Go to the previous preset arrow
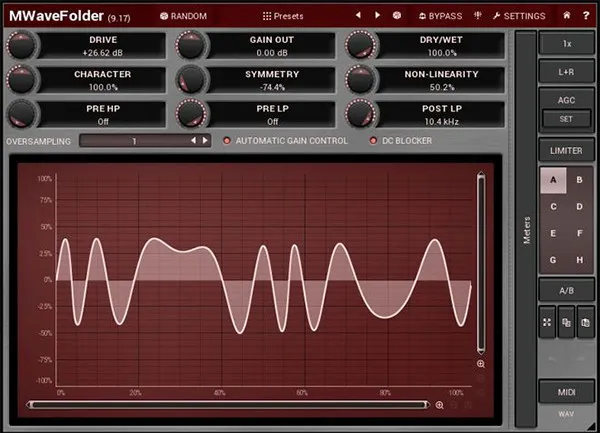The height and width of the screenshot is (433, 600). point(358,16)
